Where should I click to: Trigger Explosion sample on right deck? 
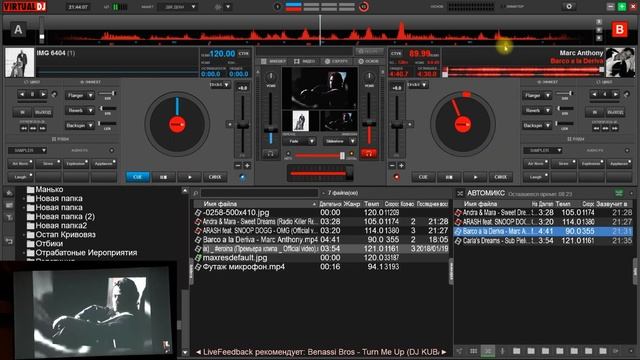point(591,164)
